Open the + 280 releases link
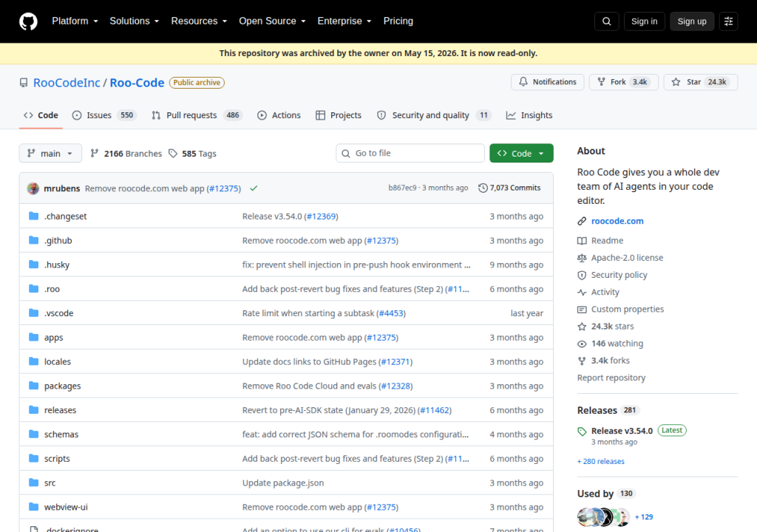Image resolution: width=757 pixels, height=532 pixels. [600, 462]
